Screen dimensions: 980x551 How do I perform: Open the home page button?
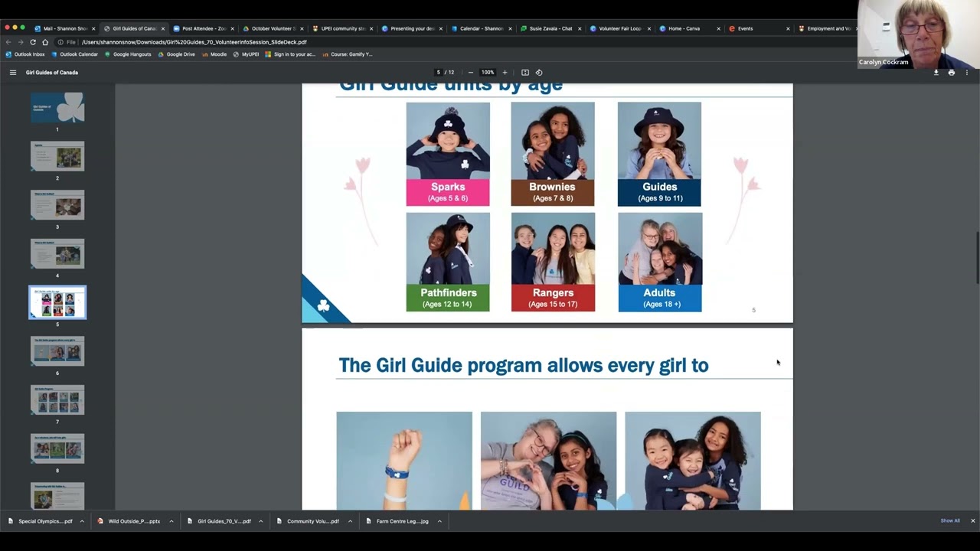click(45, 42)
